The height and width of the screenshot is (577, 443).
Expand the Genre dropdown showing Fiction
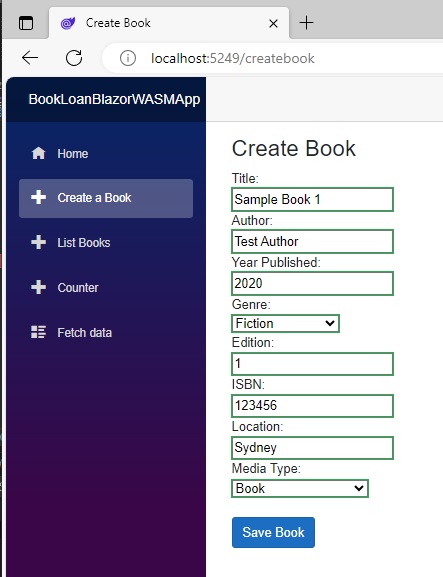(x=285, y=323)
